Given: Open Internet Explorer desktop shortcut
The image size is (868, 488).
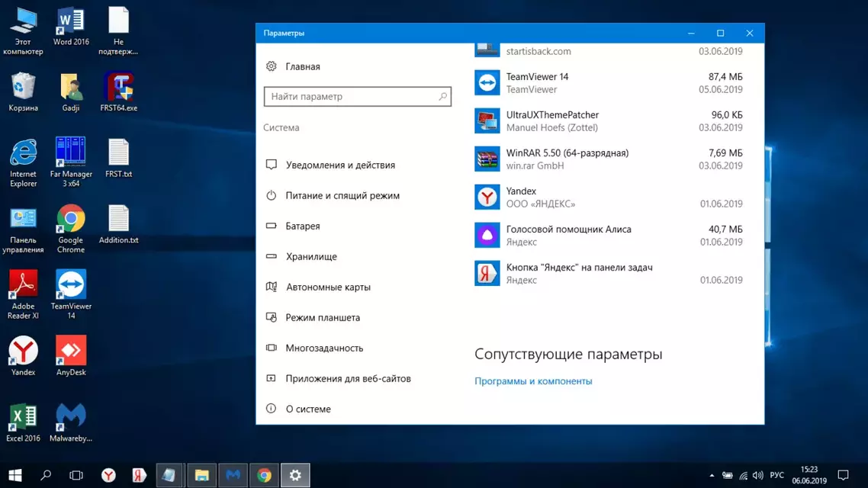Looking at the screenshot, I should pyautogui.click(x=23, y=163).
